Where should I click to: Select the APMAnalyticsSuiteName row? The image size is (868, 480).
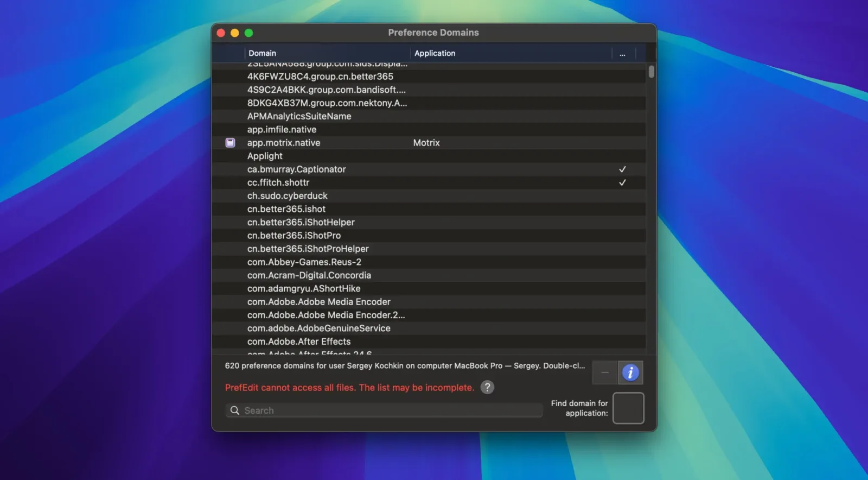coord(299,116)
